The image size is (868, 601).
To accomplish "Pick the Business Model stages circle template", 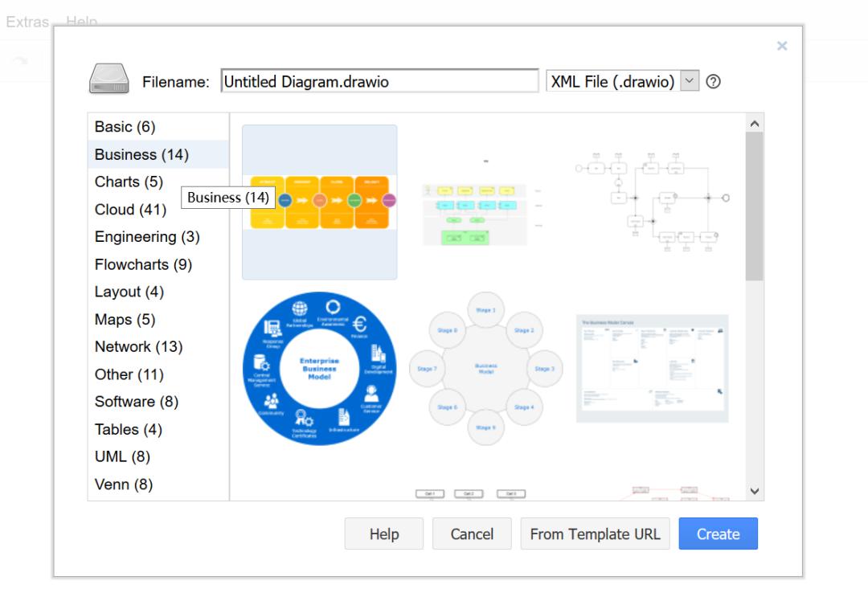I will click(486, 369).
